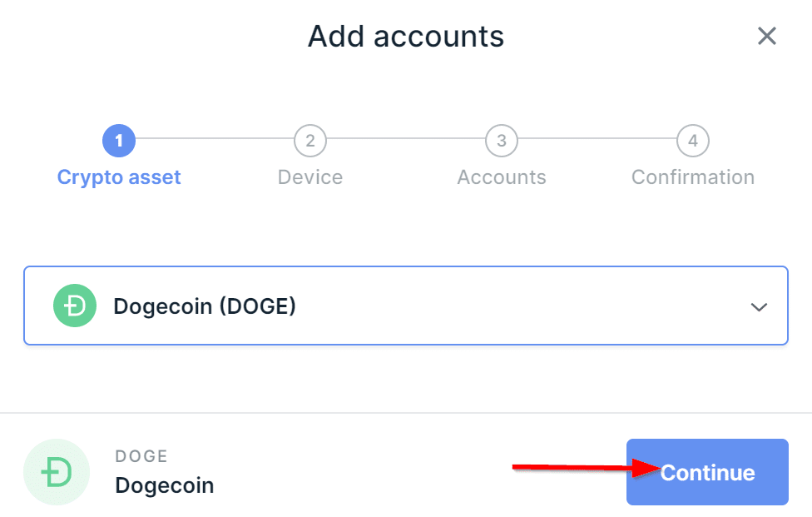Select step 3 circle indicator
The image size is (812, 517).
(x=502, y=141)
